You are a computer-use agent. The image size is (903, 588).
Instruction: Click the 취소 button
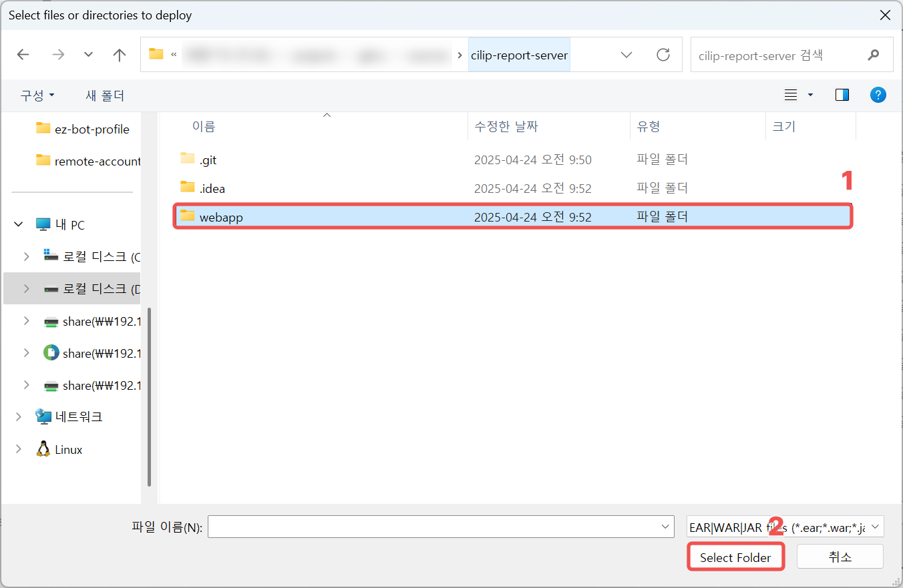point(840,557)
